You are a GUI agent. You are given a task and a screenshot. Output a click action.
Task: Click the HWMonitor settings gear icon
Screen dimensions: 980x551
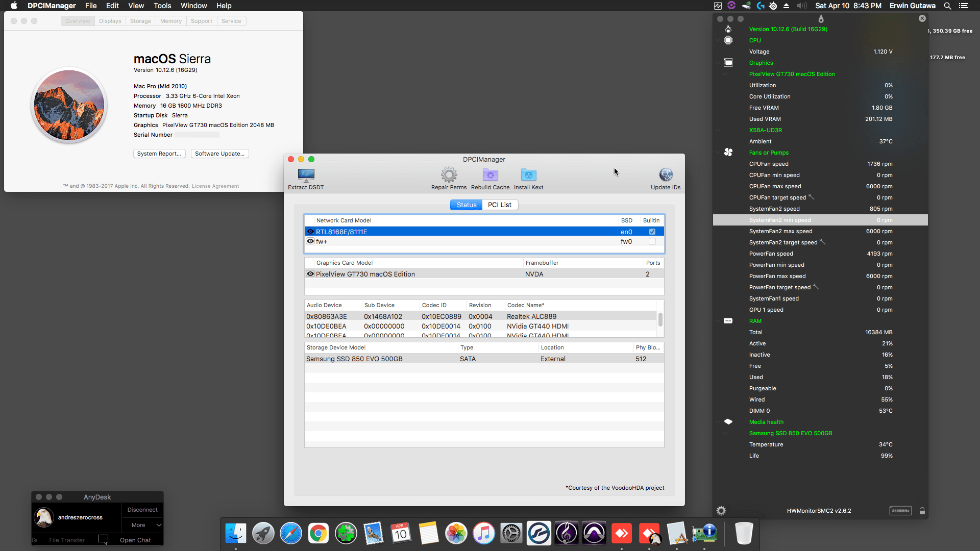pos(721,511)
